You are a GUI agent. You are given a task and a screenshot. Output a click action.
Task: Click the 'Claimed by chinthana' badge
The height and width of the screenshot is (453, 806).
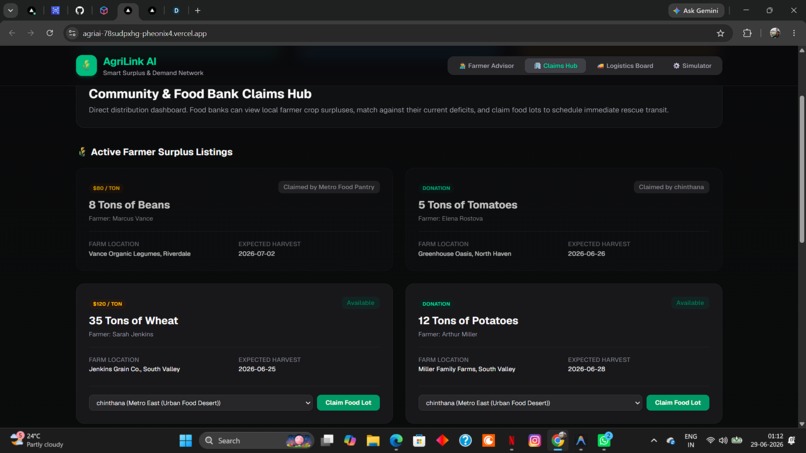point(671,187)
